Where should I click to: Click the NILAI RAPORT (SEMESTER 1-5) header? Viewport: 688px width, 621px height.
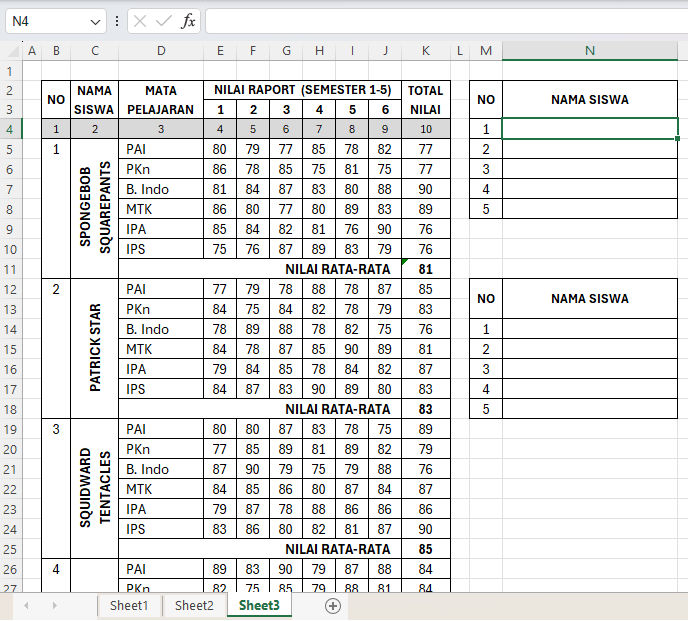(x=302, y=90)
